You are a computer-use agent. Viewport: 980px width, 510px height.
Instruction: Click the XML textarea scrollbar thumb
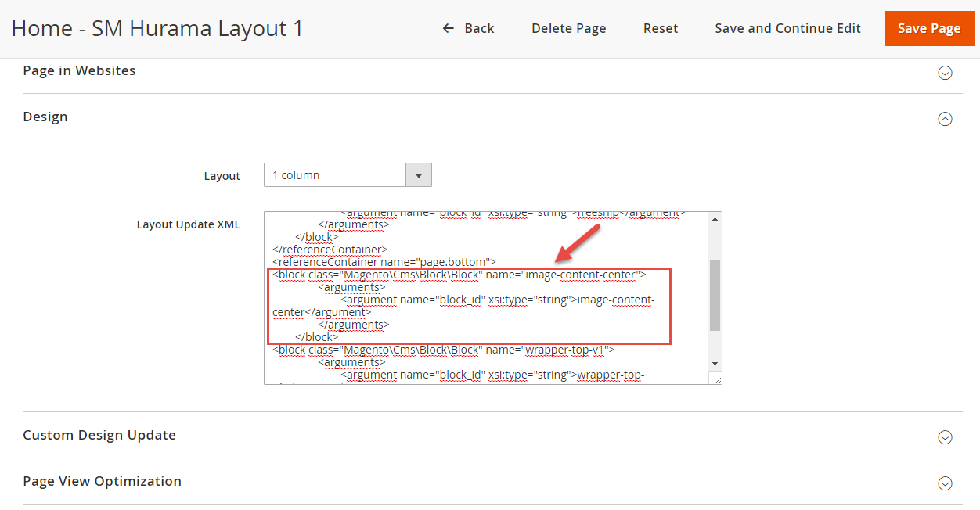click(715, 296)
